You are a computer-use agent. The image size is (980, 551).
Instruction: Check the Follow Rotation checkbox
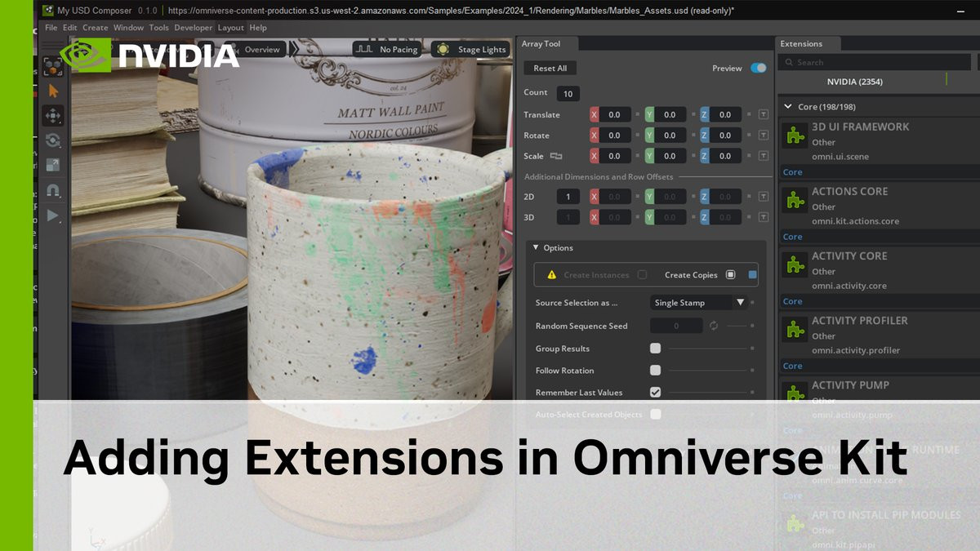coord(655,371)
